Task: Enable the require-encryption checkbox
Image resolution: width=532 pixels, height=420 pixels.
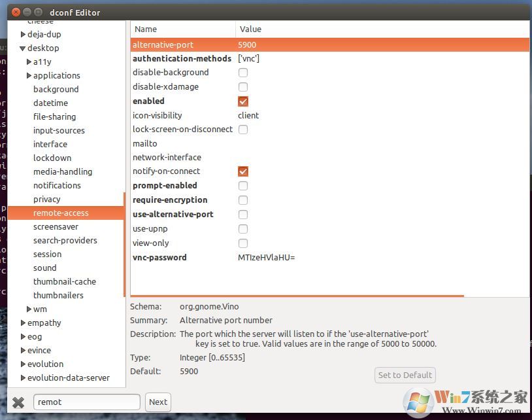Action: [243, 200]
